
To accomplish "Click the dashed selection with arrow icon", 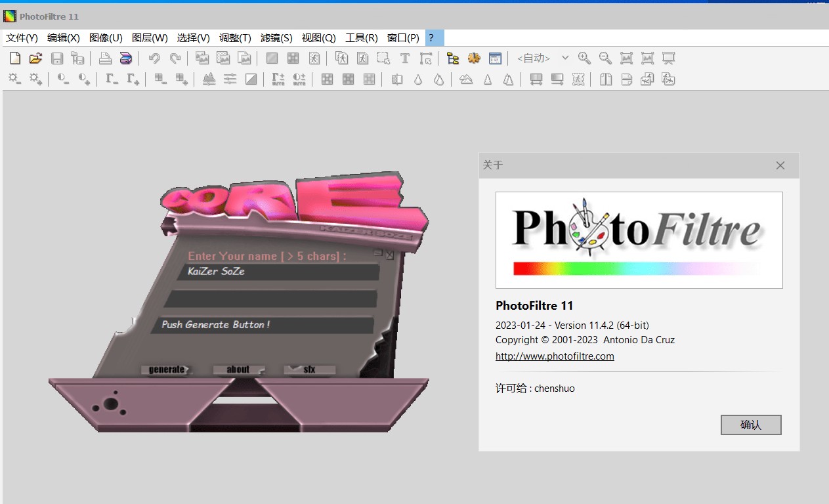I will [384, 58].
